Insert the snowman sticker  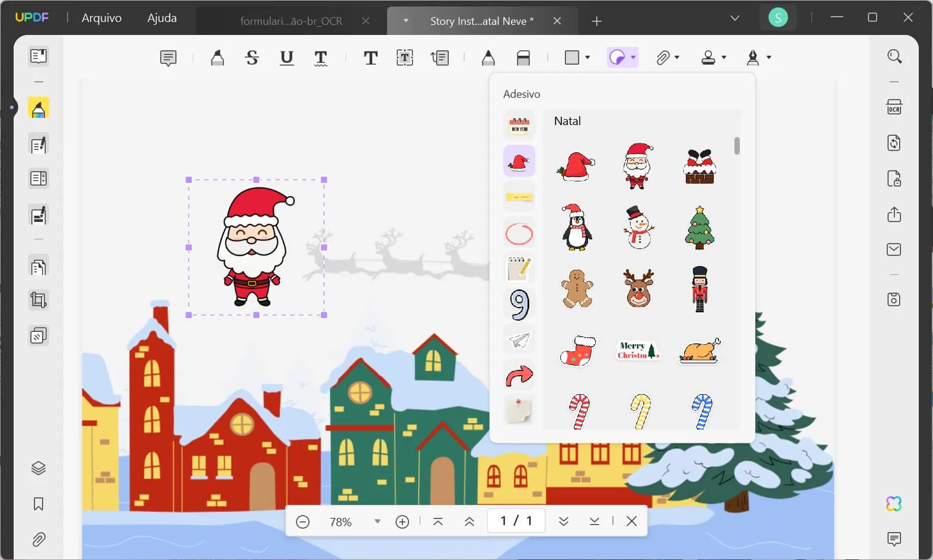(638, 228)
